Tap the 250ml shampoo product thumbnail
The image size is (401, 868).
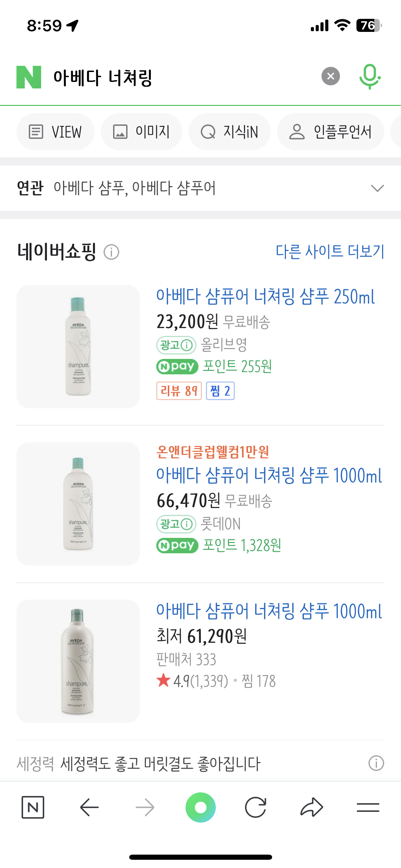(x=78, y=346)
